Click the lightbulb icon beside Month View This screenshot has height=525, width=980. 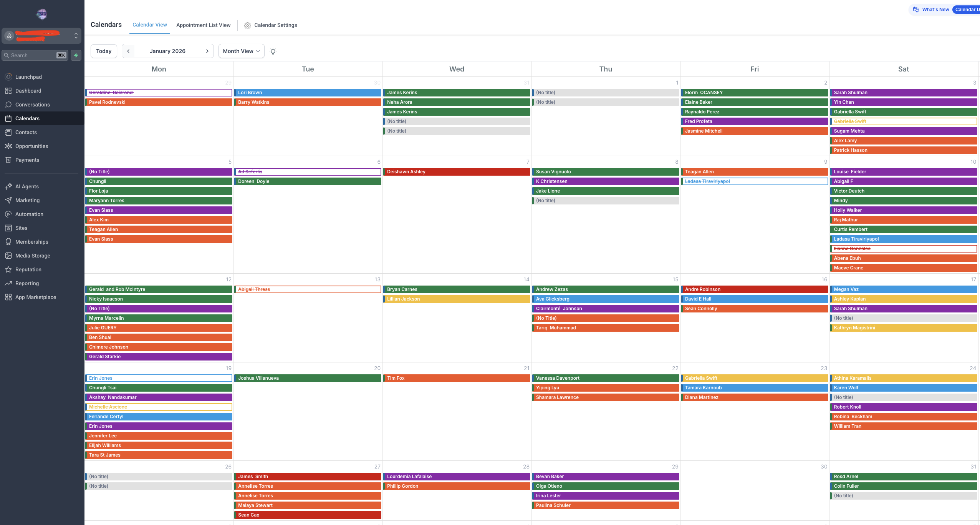273,51
